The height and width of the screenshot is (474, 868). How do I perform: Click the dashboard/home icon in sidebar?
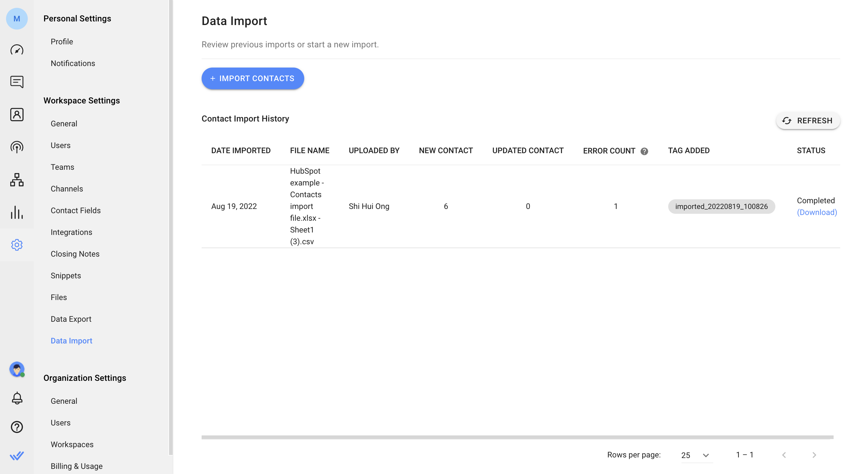click(x=16, y=50)
